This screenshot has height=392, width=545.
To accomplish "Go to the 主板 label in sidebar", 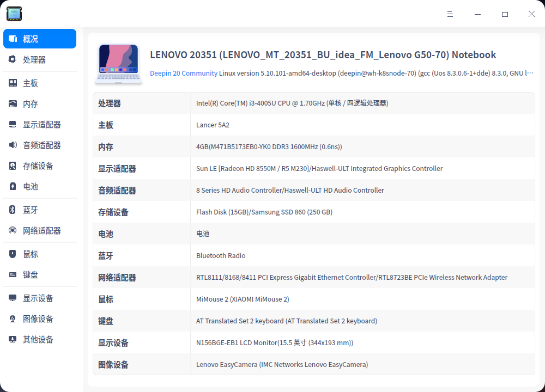I will 31,83.
